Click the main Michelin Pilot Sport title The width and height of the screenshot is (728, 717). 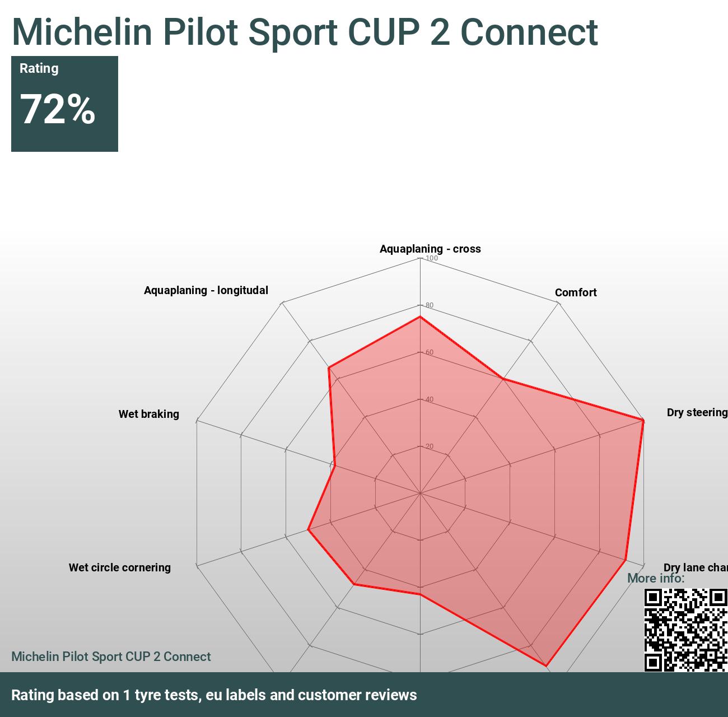pos(305,32)
